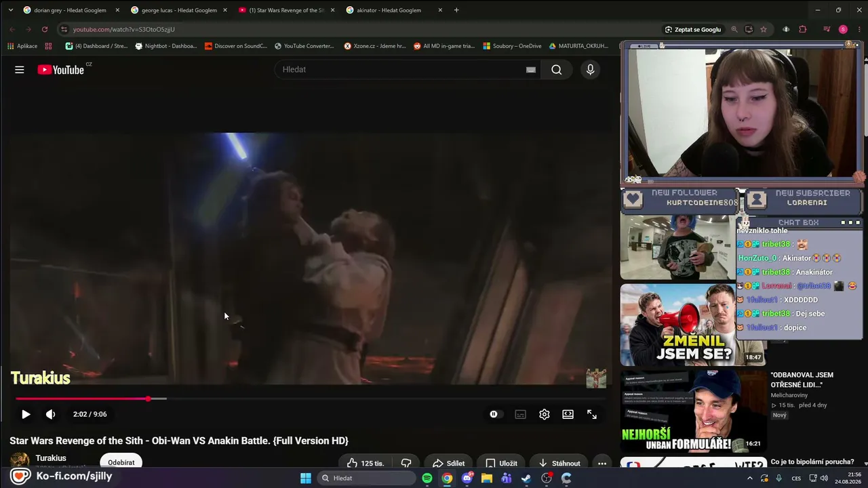
Task: Close the akinator tab
Action: tap(440, 10)
